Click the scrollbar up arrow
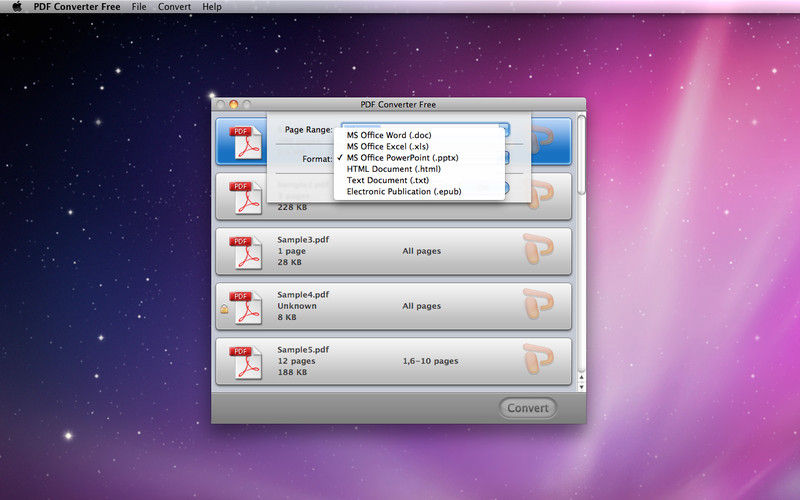The width and height of the screenshot is (800, 500). [581, 378]
